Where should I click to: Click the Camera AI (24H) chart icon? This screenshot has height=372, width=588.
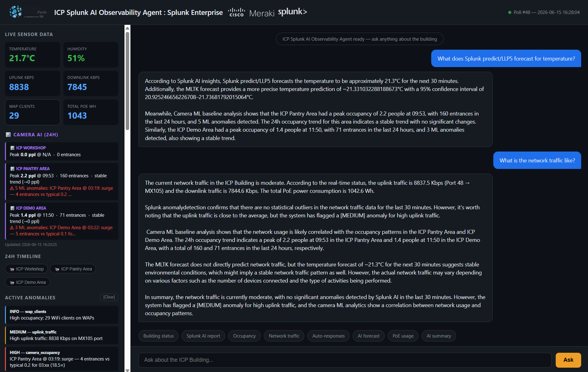point(8,135)
